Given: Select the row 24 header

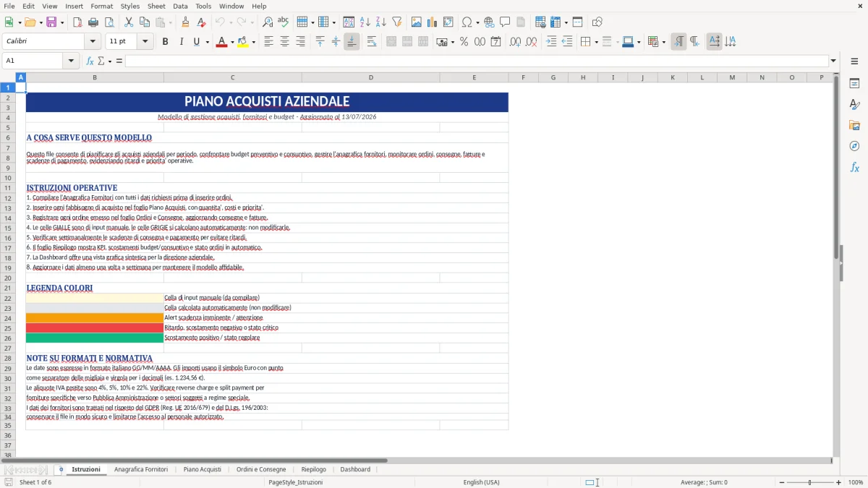Looking at the screenshot, I should [x=8, y=318].
